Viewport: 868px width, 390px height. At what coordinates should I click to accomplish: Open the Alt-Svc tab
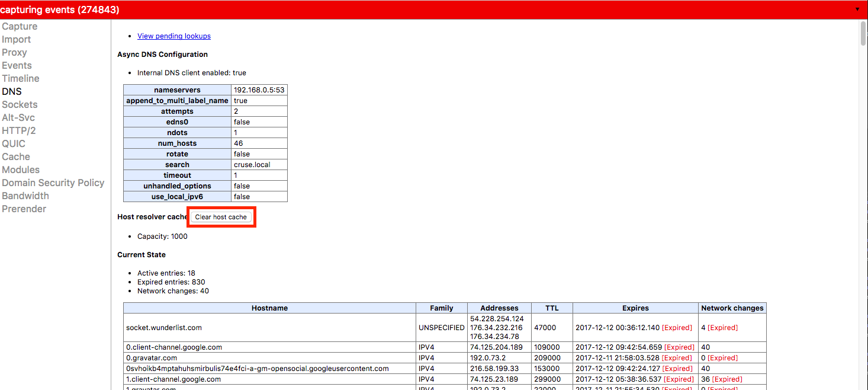pyautogui.click(x=18, y=117)
